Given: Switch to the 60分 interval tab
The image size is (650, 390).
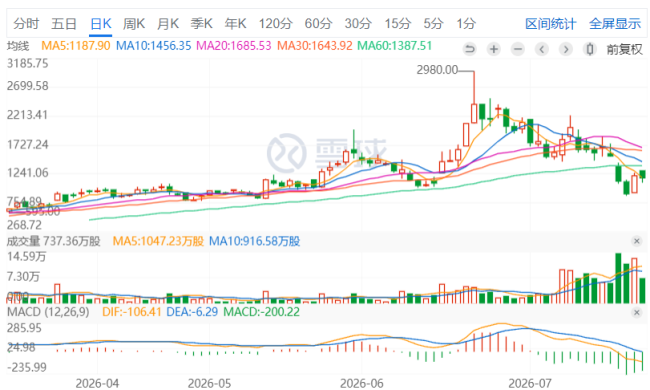Looking at the screenshot, I should (x=318, y=24).
